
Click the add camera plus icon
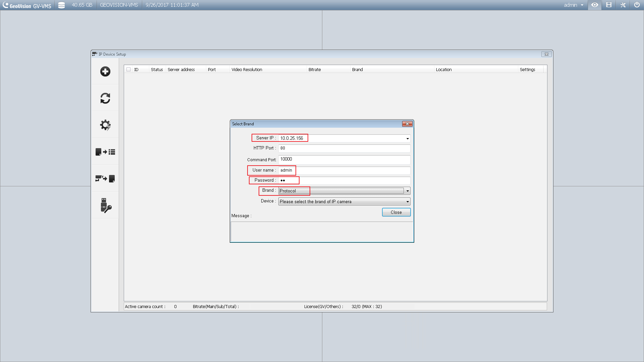(x=105, y=71)
